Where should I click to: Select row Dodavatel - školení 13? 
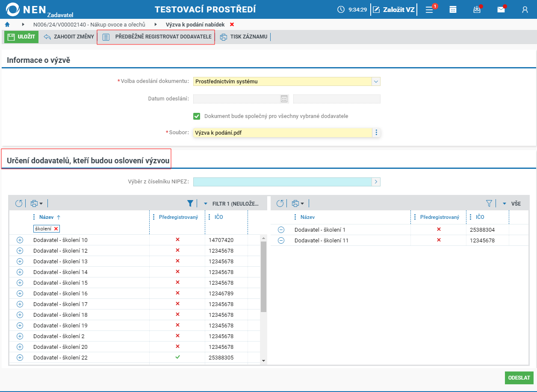coord(135,261)
